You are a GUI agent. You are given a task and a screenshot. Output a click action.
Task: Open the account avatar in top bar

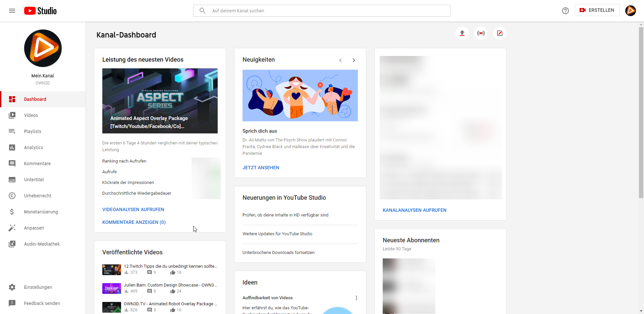click(x=630, y=11)
